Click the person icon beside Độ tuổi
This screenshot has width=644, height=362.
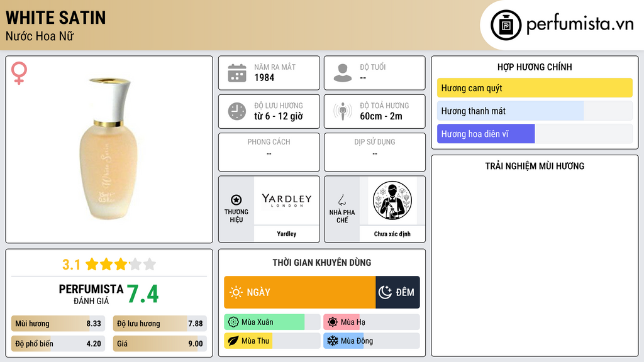[343, 73]
